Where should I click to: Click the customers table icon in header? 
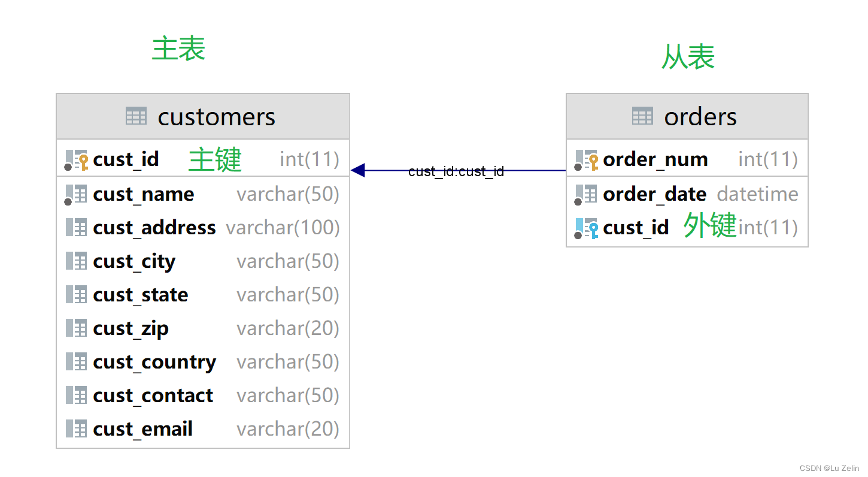pyautogui.click(x=136, y=116)
